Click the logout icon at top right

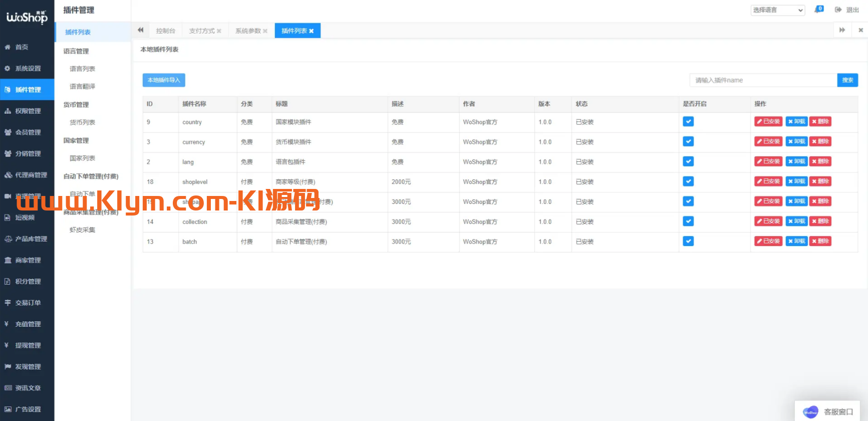coord(838,10)
